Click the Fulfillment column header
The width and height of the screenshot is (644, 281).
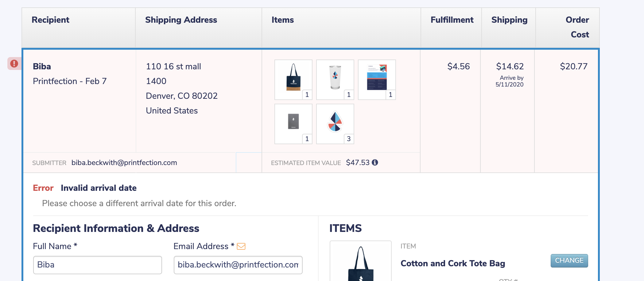pos(452,20)
